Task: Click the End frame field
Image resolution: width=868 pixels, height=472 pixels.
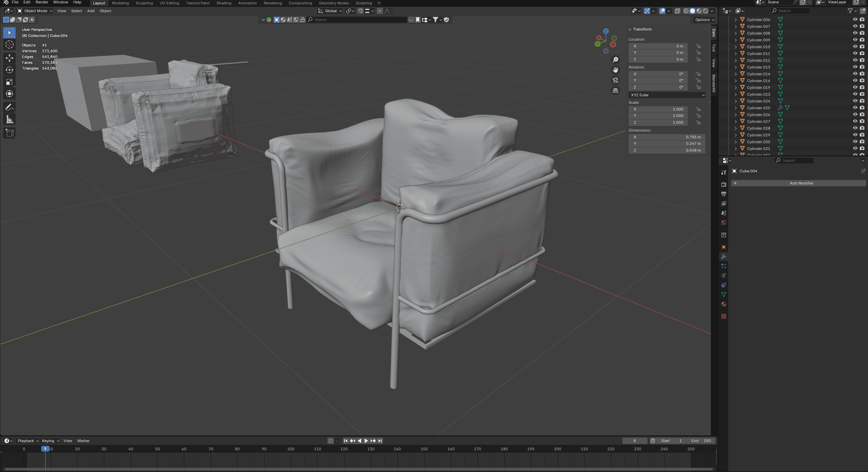Action: [701, 441]
